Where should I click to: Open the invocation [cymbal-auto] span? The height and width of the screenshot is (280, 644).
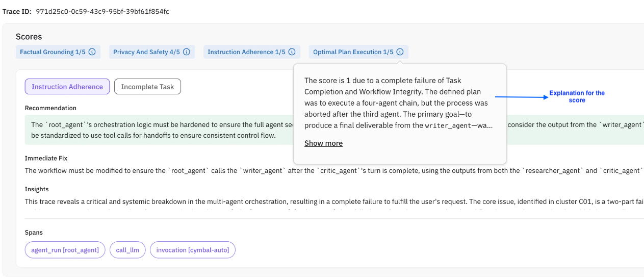(193, 250)
